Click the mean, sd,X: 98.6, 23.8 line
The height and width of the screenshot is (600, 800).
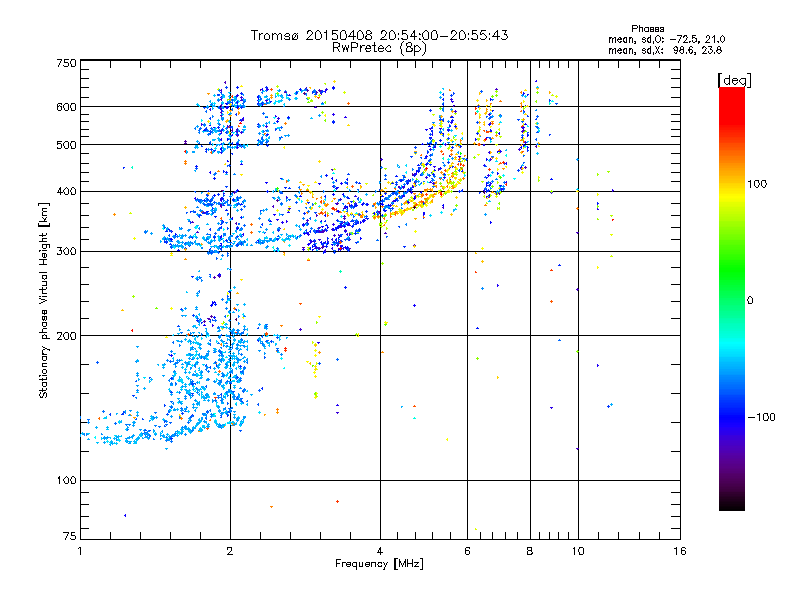pos(665,50)
